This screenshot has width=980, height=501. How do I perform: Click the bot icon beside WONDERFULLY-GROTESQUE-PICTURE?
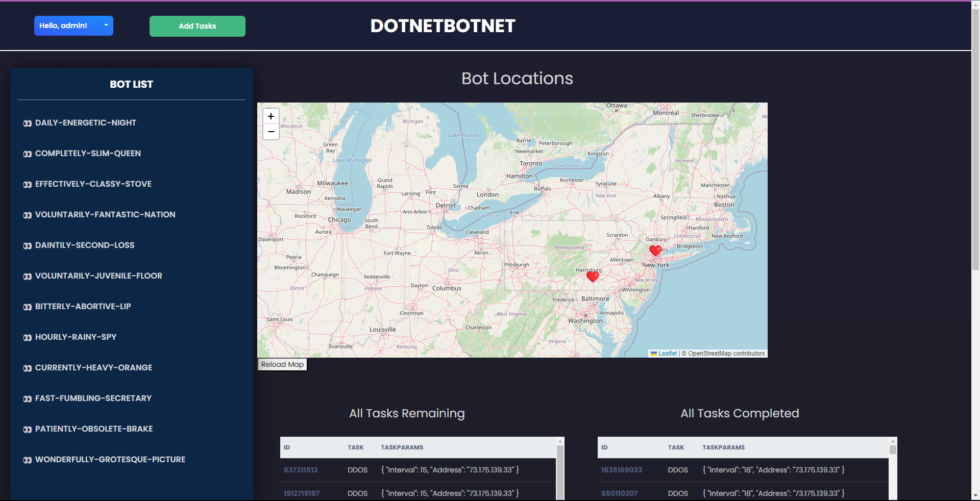[x=28, y=460]
